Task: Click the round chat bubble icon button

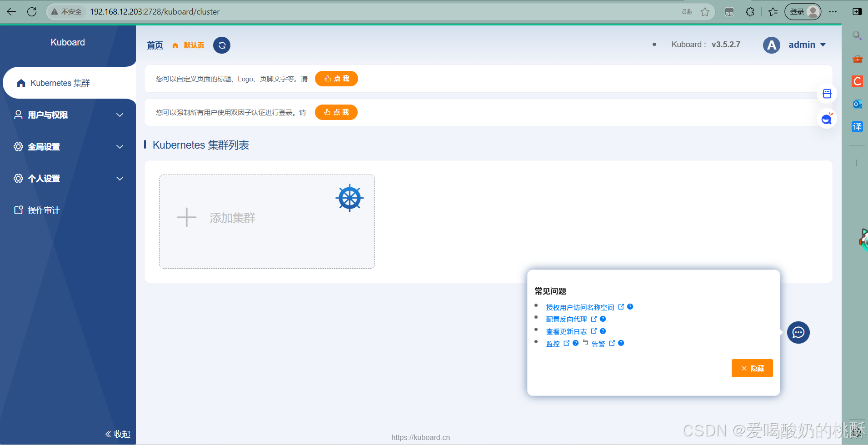Action: 798,333
